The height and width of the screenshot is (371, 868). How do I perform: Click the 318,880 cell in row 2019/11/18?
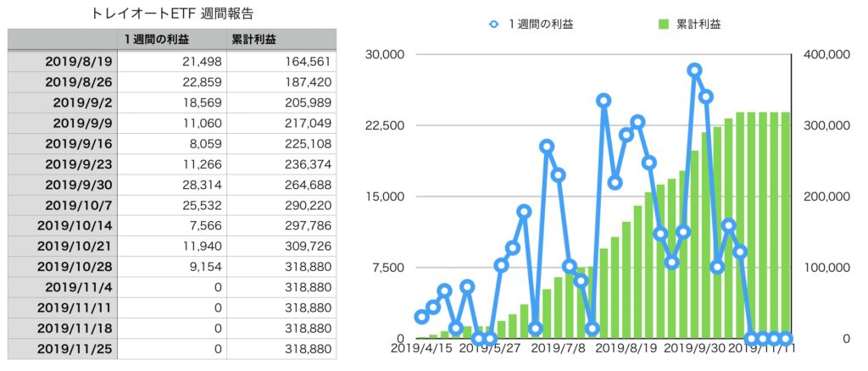(281, 329)
